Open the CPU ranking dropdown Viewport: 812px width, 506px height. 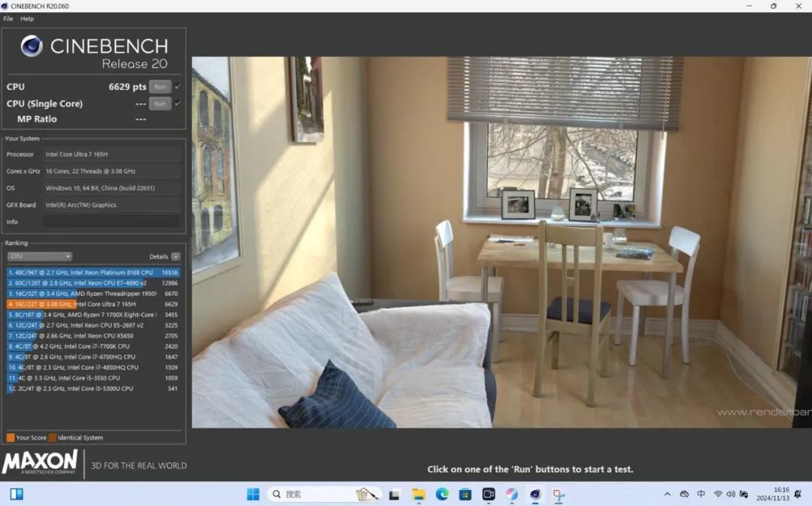click(x=39, y=256)
